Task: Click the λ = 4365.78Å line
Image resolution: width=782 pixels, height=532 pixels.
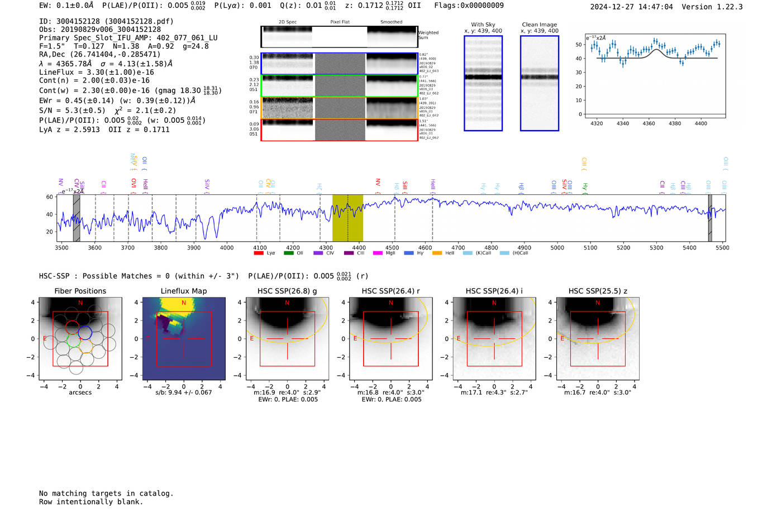Action: tap(106, 64)
